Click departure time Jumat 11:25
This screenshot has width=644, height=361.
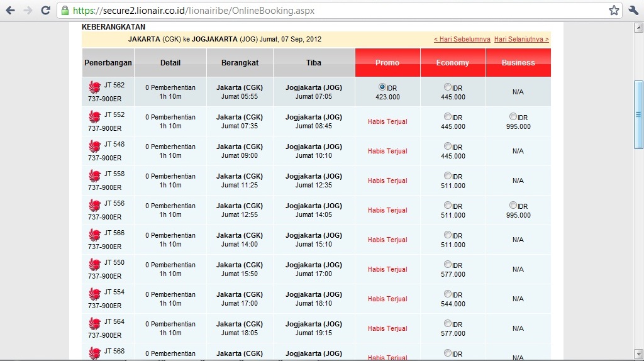point(240,186)
